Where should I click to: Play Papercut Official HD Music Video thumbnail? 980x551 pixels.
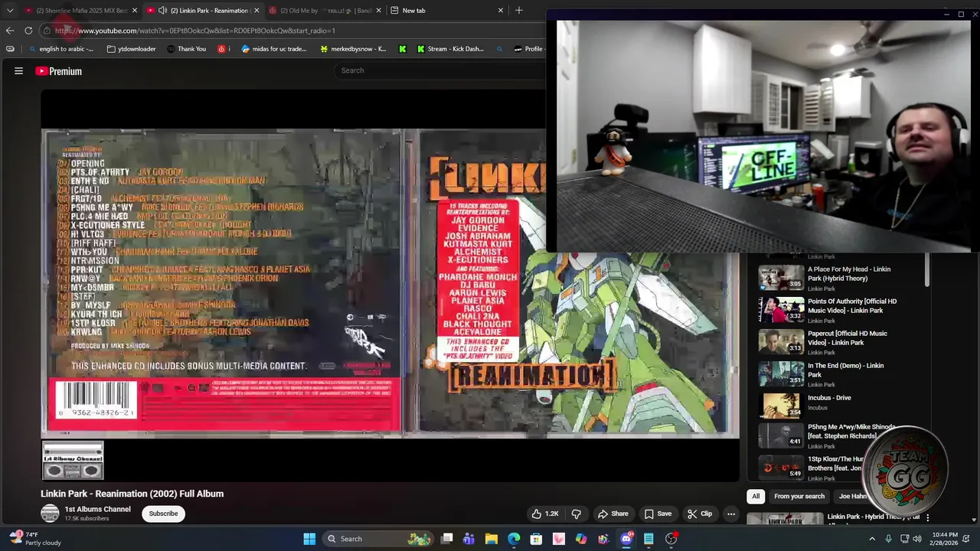click(x=781, y=342)
